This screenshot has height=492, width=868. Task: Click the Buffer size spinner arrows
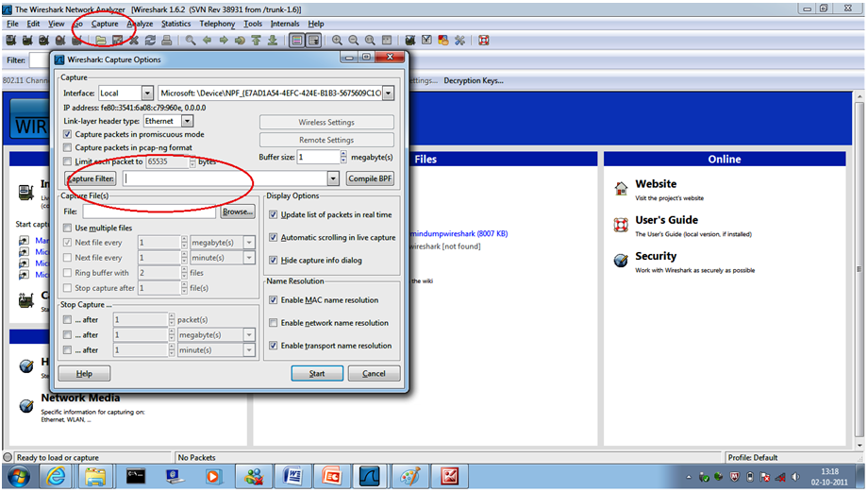[343, 158]
